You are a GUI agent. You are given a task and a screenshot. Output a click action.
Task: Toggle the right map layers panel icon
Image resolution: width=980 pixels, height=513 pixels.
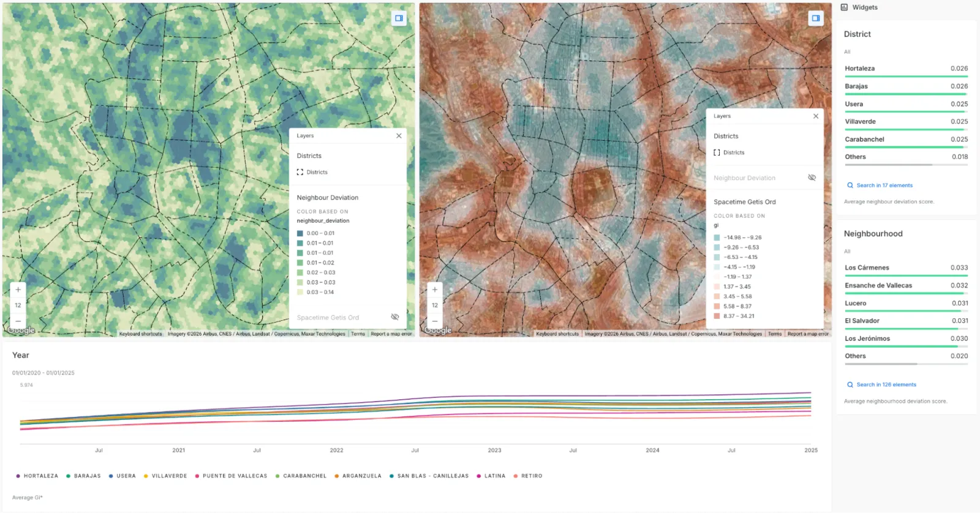816,18
